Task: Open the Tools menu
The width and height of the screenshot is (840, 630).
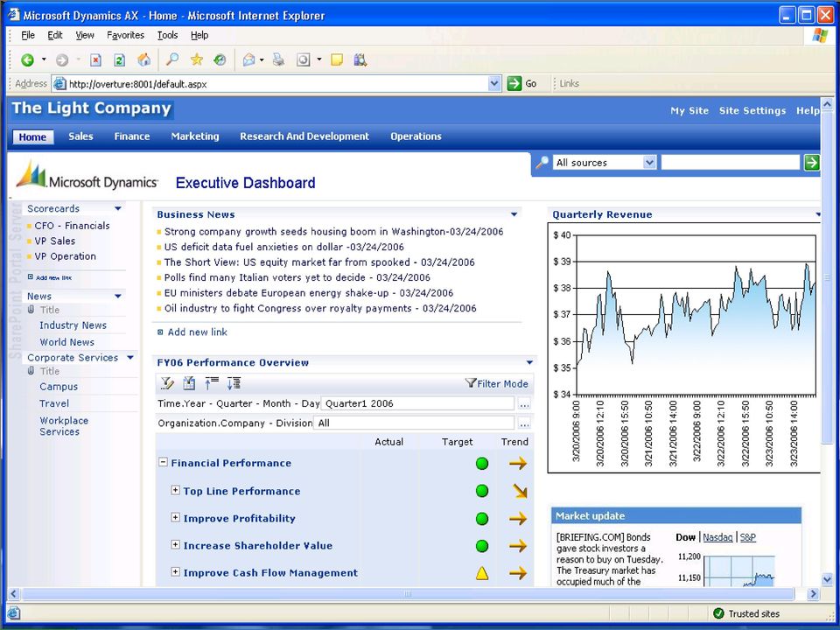Action: [167, 35]
